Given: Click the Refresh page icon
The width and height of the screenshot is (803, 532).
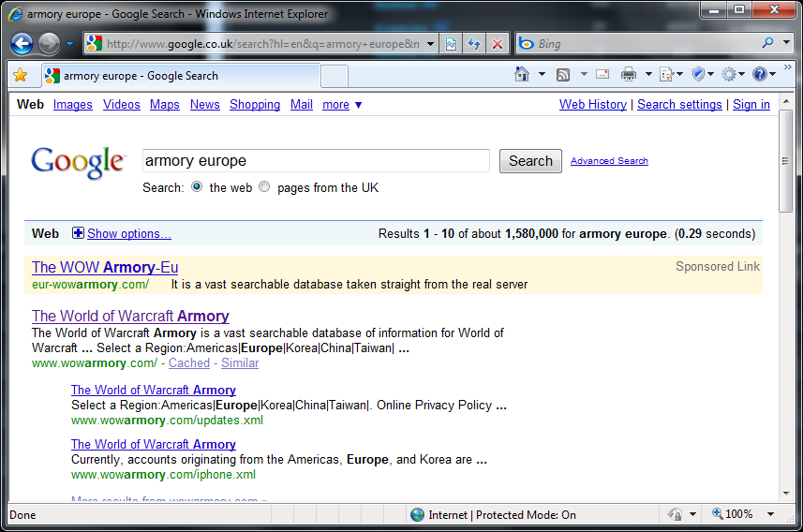Looking at the screenshot, I should tap(474, 44).
